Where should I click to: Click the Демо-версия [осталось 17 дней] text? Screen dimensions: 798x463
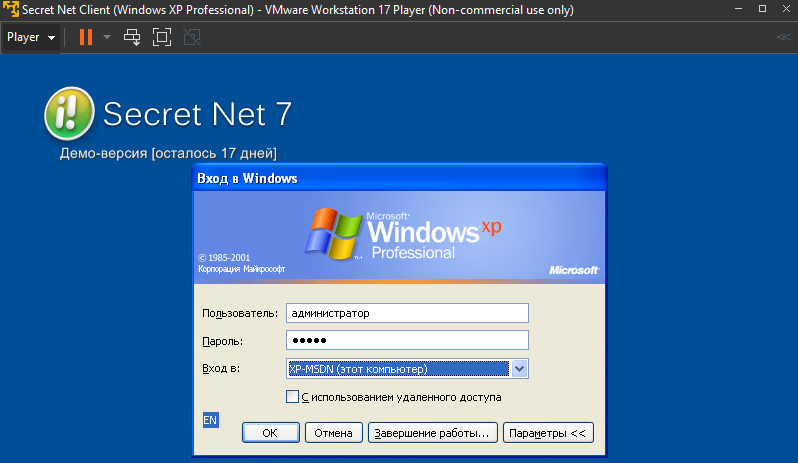pyautogui.click(x=168, y=153)
